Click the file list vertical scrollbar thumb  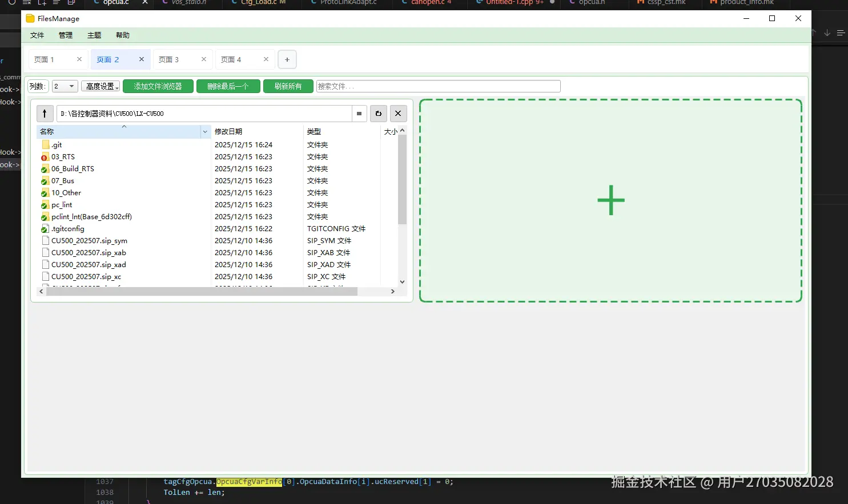(x=402, y=180)
